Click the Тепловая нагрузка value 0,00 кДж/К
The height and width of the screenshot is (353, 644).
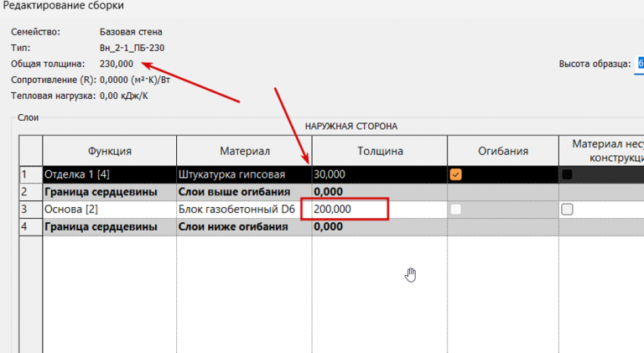pos(123,96)
